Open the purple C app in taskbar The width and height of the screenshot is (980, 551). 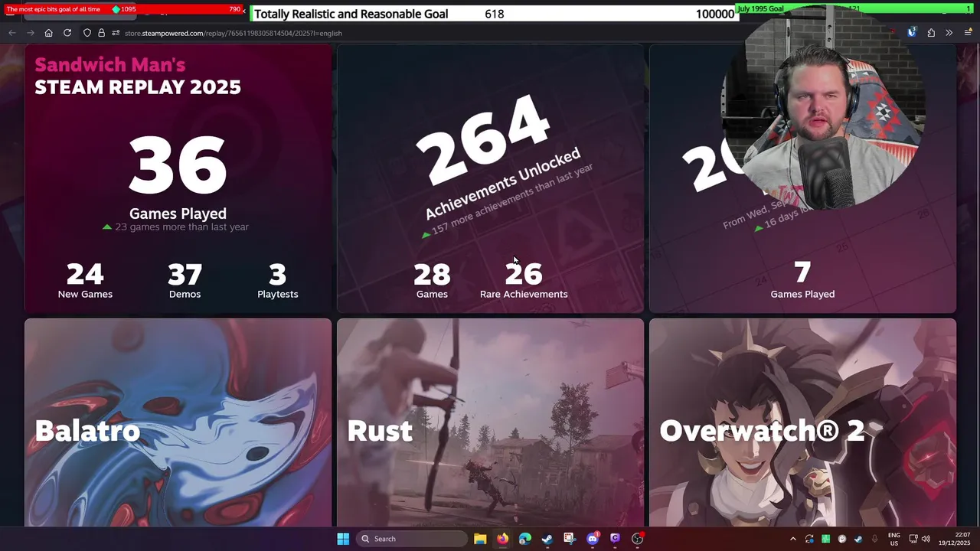tap(615, 539)
